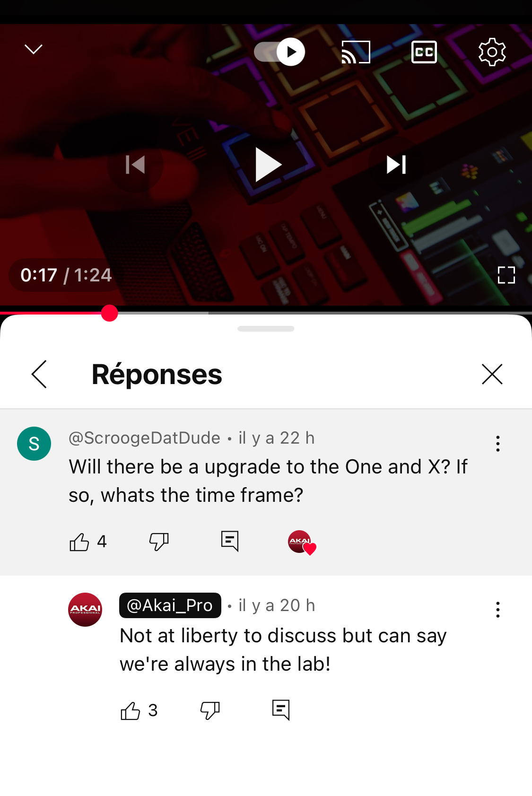Screen dimensions: 532x796
Task: Open the Cast to device icon
Action: [356, 52]
